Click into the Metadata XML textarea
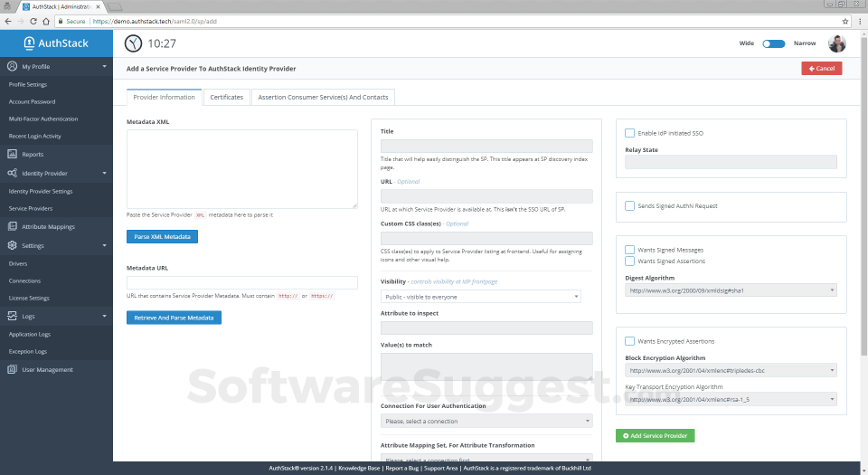This screenshot has height=475, width=868. 242,169
